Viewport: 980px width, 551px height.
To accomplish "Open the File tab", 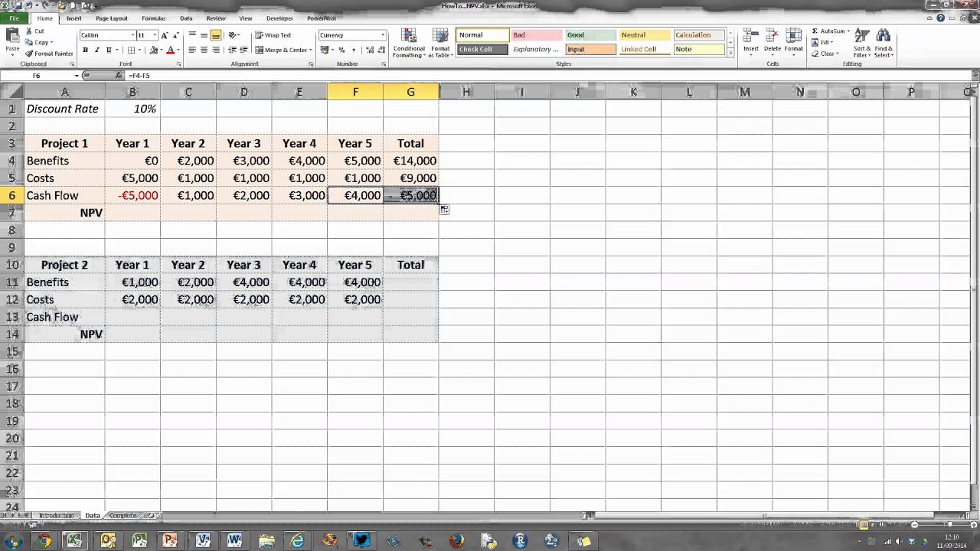I will tap(14, 18).
